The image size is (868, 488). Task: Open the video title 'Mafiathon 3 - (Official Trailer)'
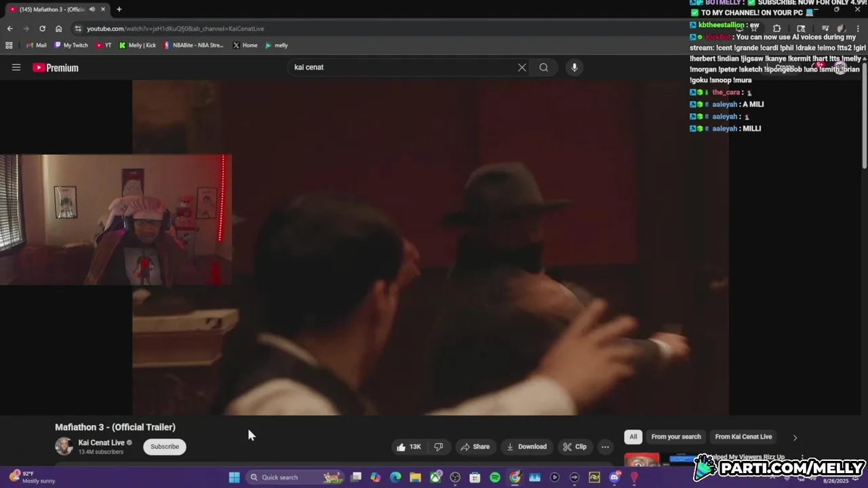[x=115, y=427]
